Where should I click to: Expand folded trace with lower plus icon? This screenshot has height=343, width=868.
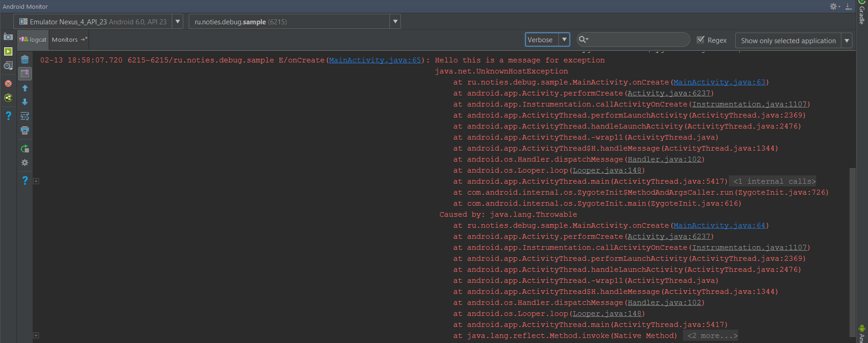pyautogui.click(x=36, y=336)
